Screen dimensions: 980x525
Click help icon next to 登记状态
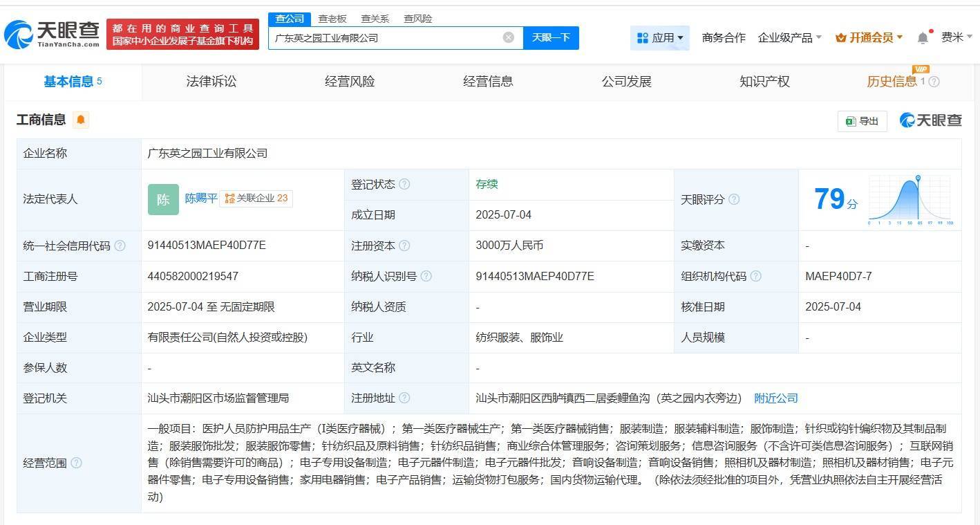tap(404, 184)
